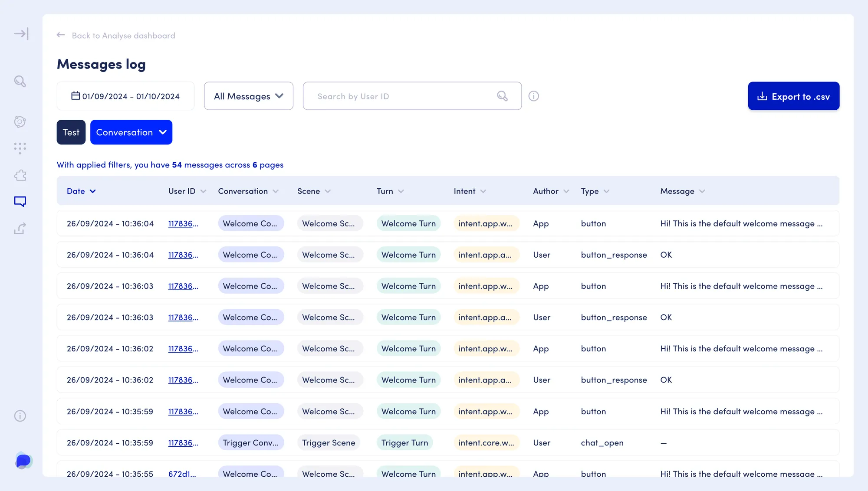Open the All Messages dropdown
The width and height of the screenshot is (868, 491).
pyautogui.click(x=248, y=96)
